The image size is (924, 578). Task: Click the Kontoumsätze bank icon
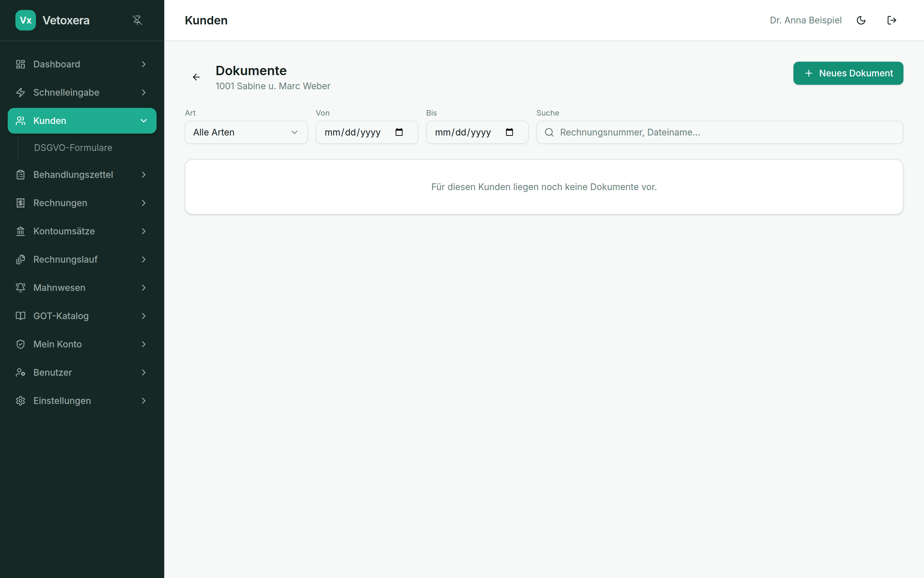(21, 231)
